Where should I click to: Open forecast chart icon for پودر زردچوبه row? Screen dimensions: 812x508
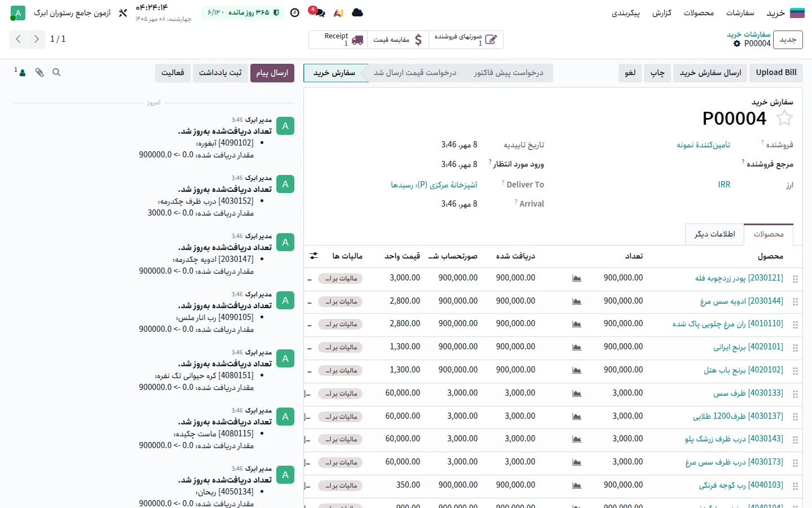coord(576,278)
